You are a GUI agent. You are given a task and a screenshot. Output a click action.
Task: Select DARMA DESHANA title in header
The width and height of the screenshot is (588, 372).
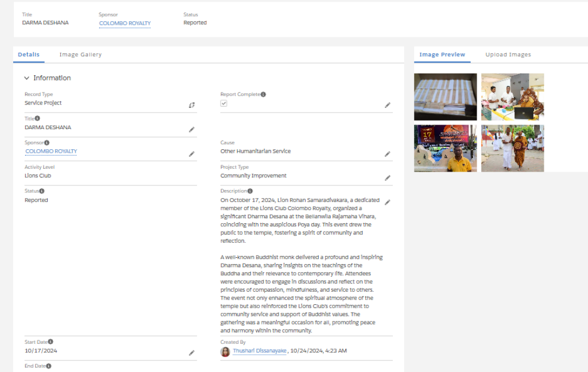(45, 22)
